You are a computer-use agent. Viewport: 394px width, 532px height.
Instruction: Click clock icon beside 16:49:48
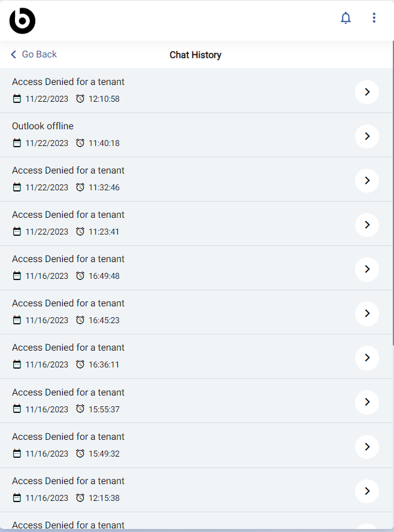tap(80, 276)
